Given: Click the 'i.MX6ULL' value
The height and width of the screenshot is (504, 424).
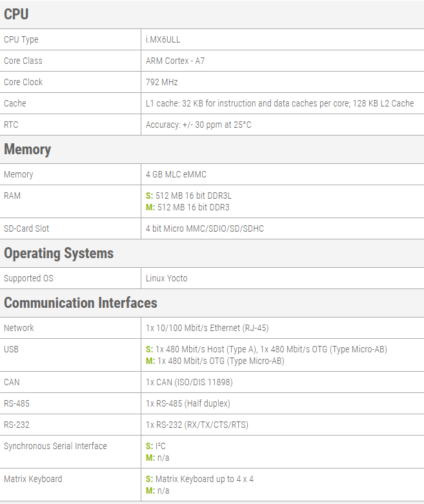Looking at the screenshot, I should pos(163,39).
